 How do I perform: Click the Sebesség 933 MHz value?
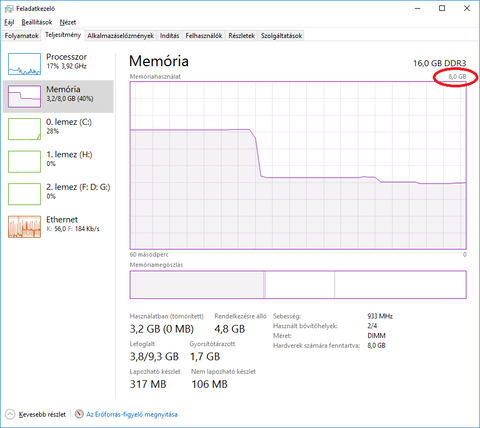(380, 316)
